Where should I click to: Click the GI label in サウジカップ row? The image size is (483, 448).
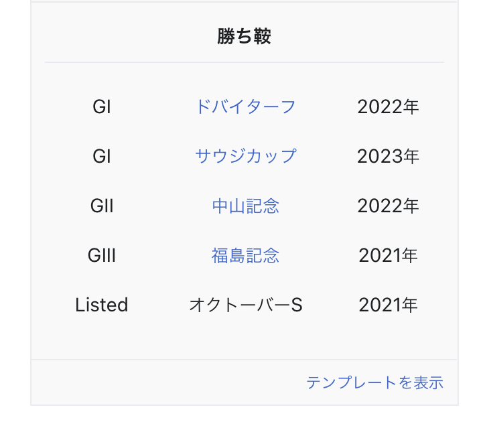pyautogui.click(x=102, y=157)
